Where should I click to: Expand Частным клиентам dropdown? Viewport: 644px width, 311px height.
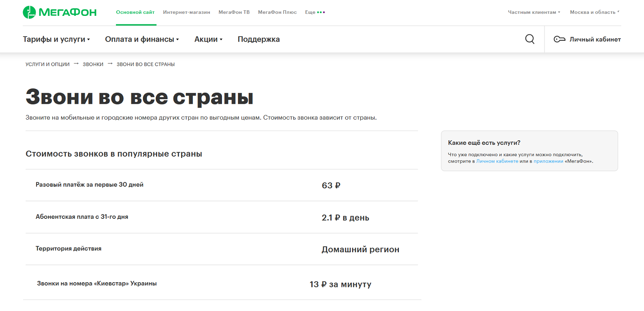[534, 12]
